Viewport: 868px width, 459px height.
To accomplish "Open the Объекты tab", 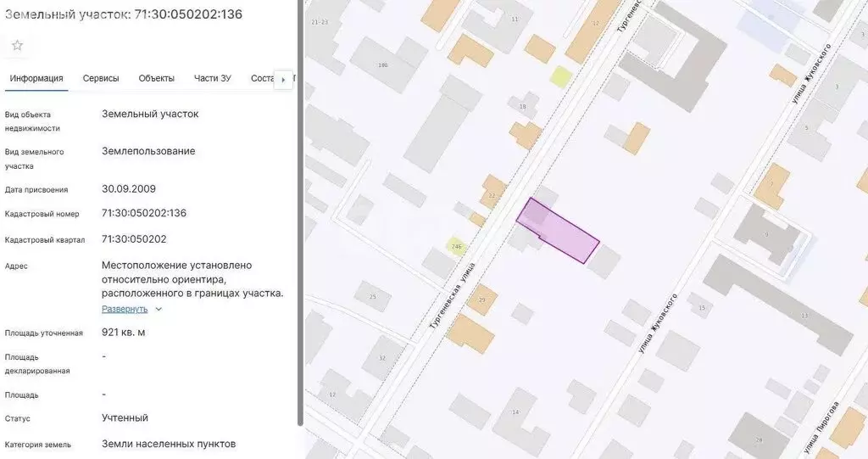I will click(x=157, y=78).
